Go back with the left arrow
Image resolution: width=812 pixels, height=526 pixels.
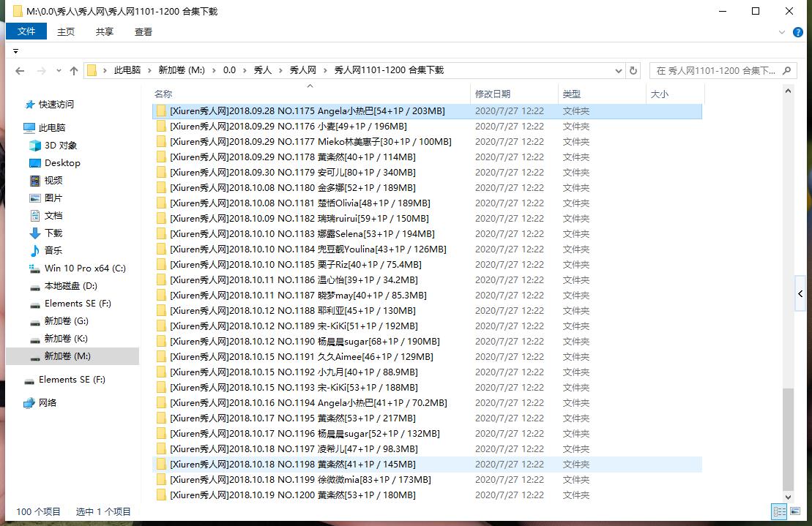click(20, 71)
